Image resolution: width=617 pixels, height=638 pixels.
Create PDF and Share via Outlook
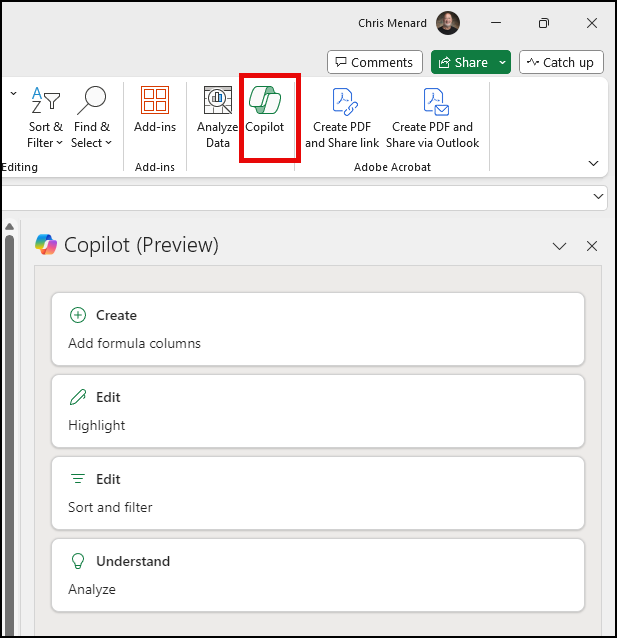(432, 118)
